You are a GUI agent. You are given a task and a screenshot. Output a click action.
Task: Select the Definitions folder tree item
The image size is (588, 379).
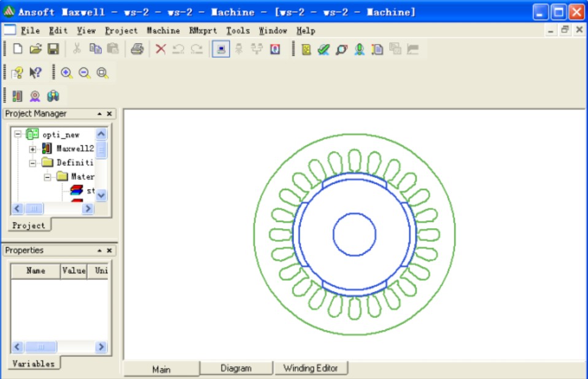[x=75, y=163]
